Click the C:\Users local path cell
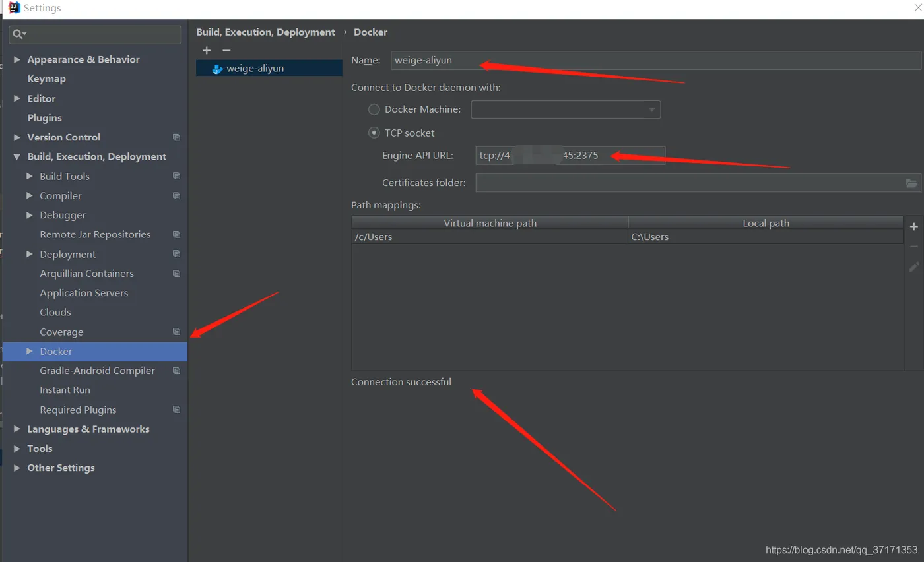This screenshot has height=562, width=924. coord(766,237)
